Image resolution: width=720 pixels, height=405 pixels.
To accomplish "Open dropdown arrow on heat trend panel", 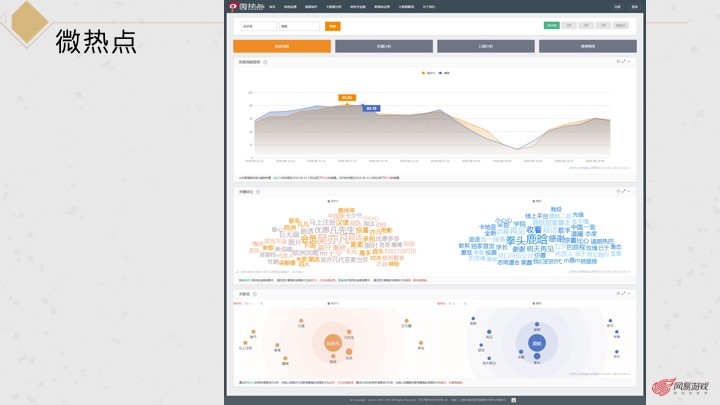I will [x=630, y=61].
